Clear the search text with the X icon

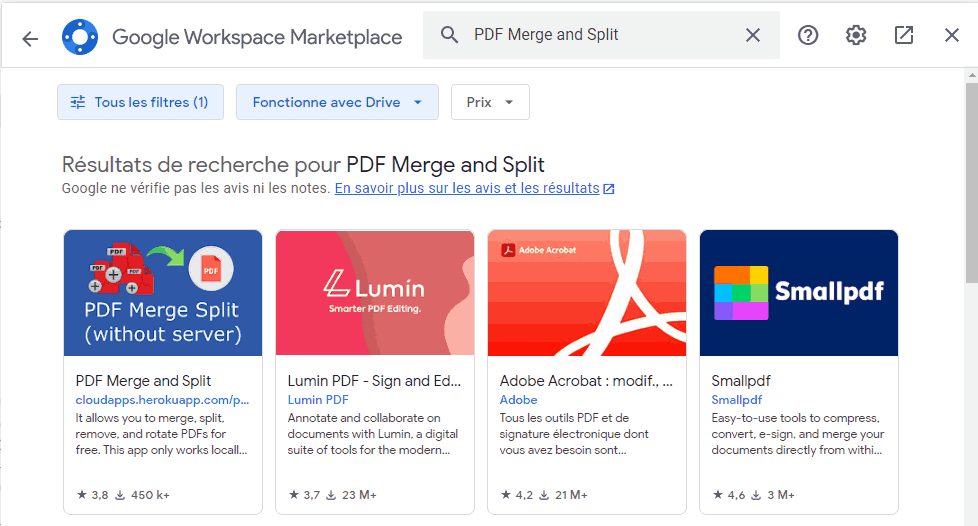tap(753, 35)
